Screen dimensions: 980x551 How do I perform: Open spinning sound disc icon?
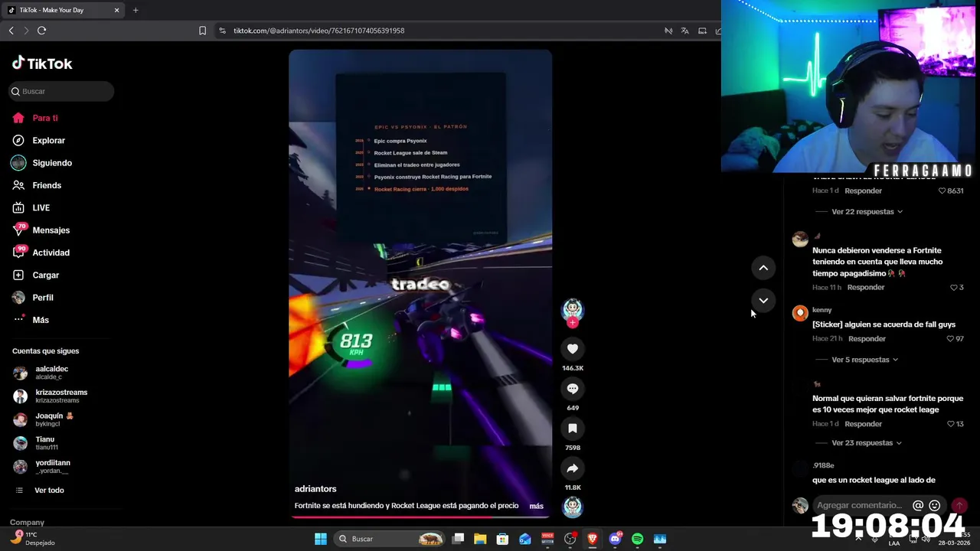point(573,507)
